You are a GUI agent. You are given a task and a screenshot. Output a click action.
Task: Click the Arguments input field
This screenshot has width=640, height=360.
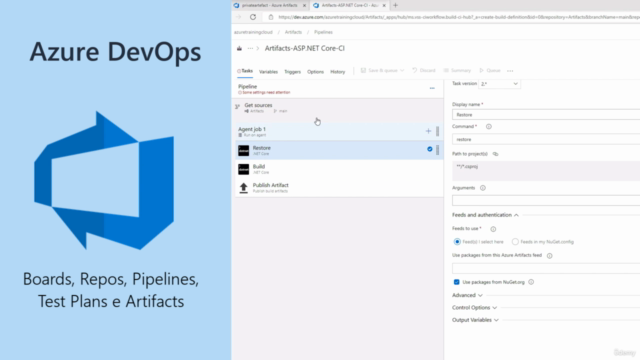pyautogui.click(x=546, y=200)
